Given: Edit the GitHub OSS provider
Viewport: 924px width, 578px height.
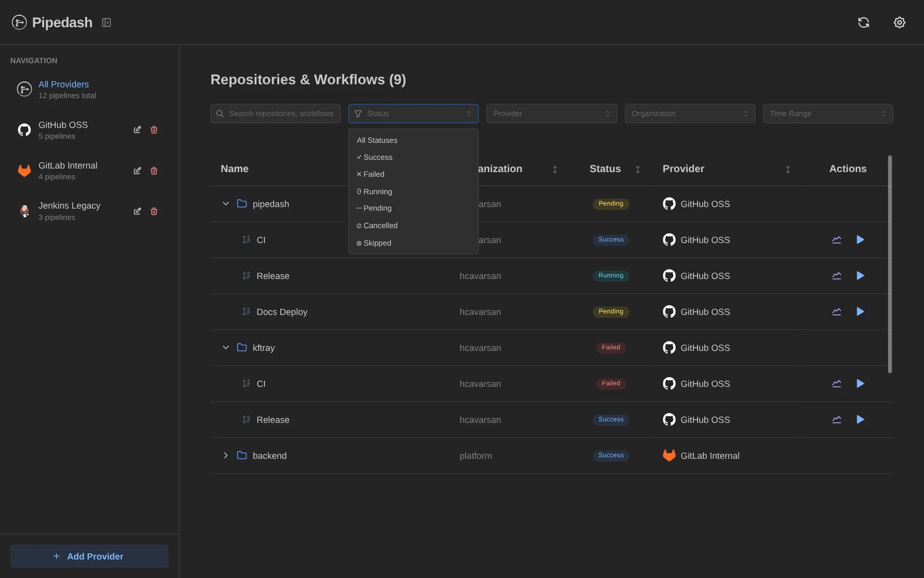Looking at the screenshot, I should point(137,129).
